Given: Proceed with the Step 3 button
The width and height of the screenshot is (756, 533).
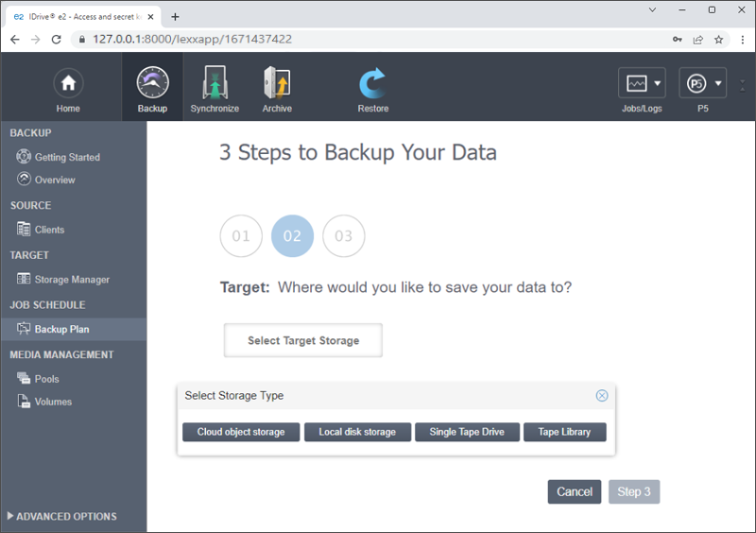Looking at the screenshot, I should (634, 491).
